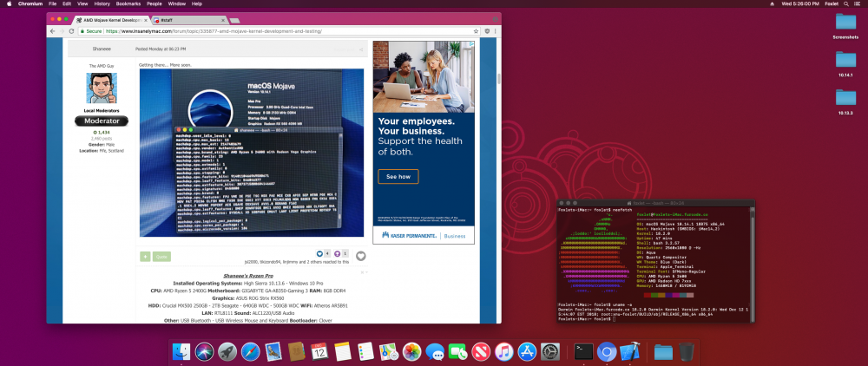
Task: Open the History menu
Action: click(102, 3)
